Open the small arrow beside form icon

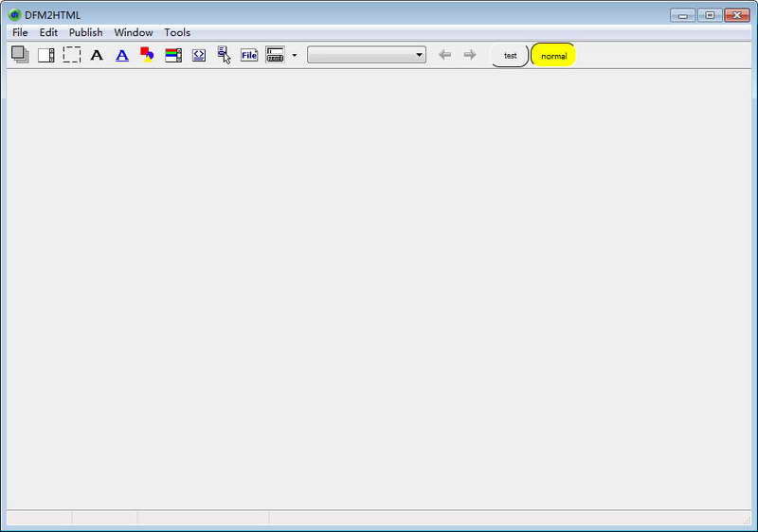(295, 55)
